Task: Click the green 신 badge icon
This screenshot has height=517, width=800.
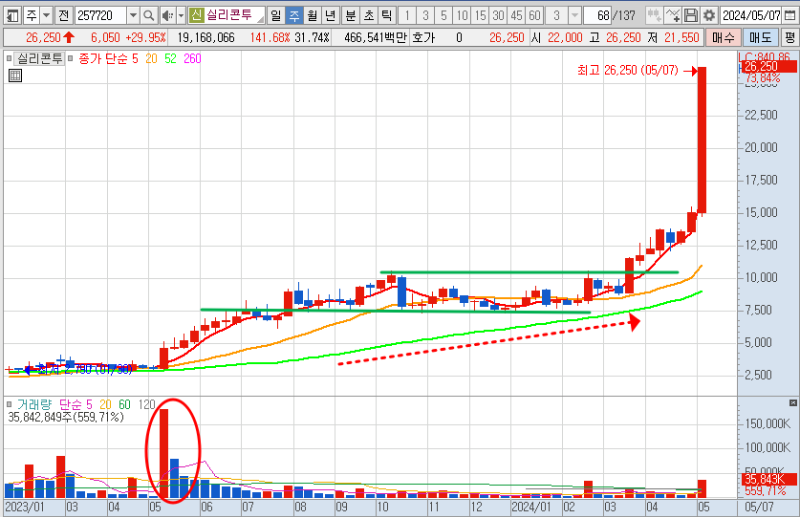Action: pos(196,15)
